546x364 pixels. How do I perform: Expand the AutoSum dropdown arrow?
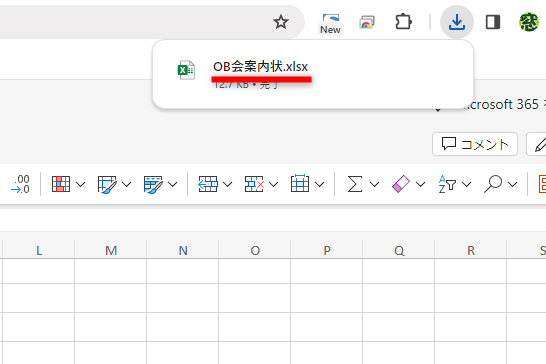374,184
